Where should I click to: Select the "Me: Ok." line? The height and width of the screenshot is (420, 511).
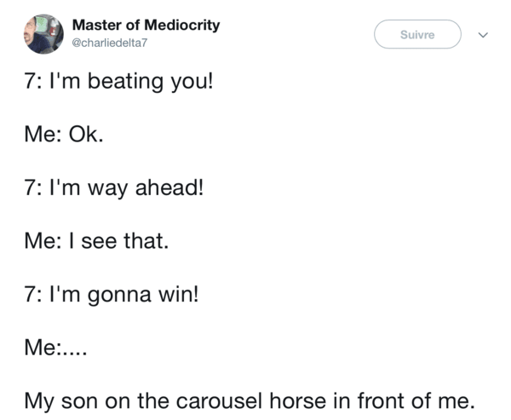click(x=64, y=134)
